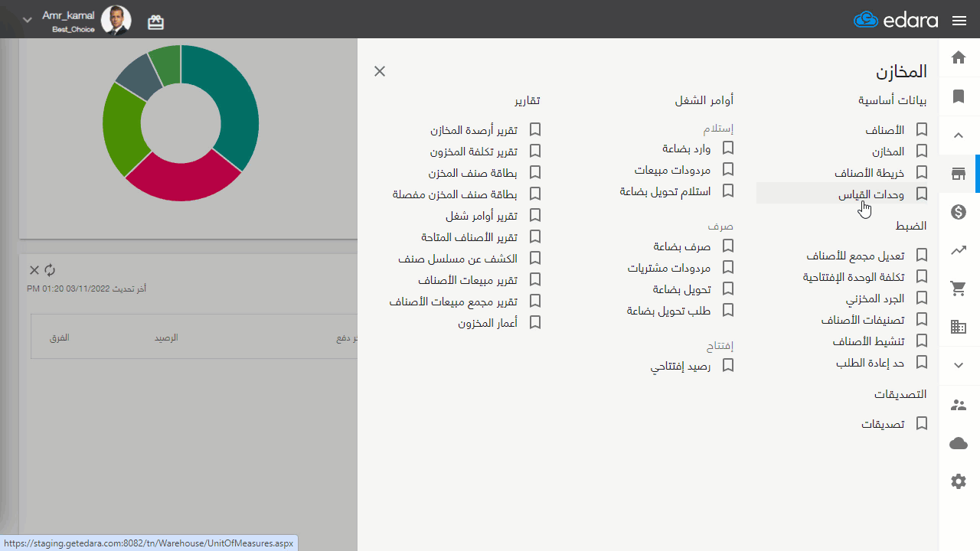Open مردودات مبيعات menu item
The width and height of the screenshot is (980, 551).
(672, 170)
